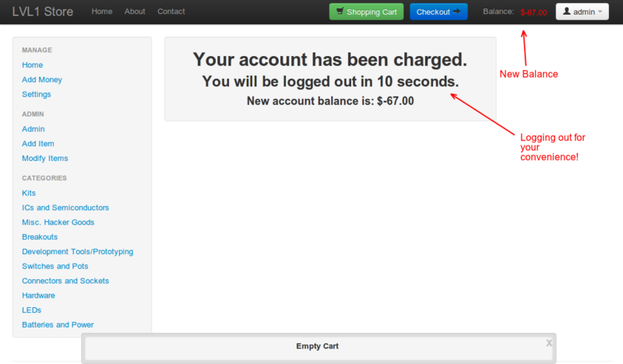This screenshot has width=623, height=364.
Task: View the LEDs category
Action: click(x=31, y=310)
